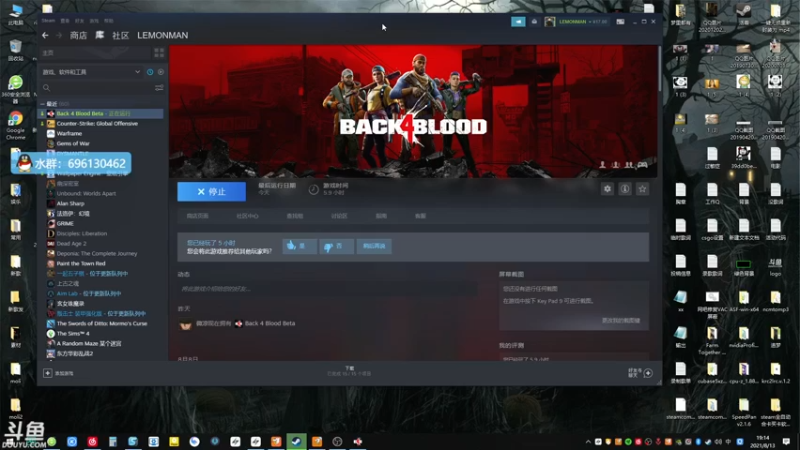
Task: Open the LEMONMAN profile section
Action: click(162, 35)
